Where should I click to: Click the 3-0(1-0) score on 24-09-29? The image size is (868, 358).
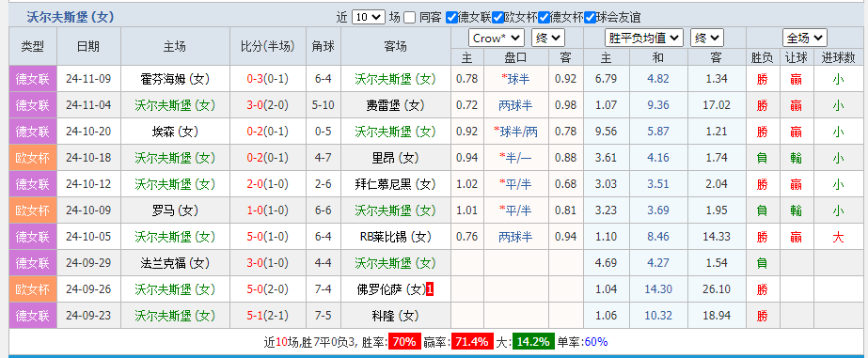tap(268, 263)
